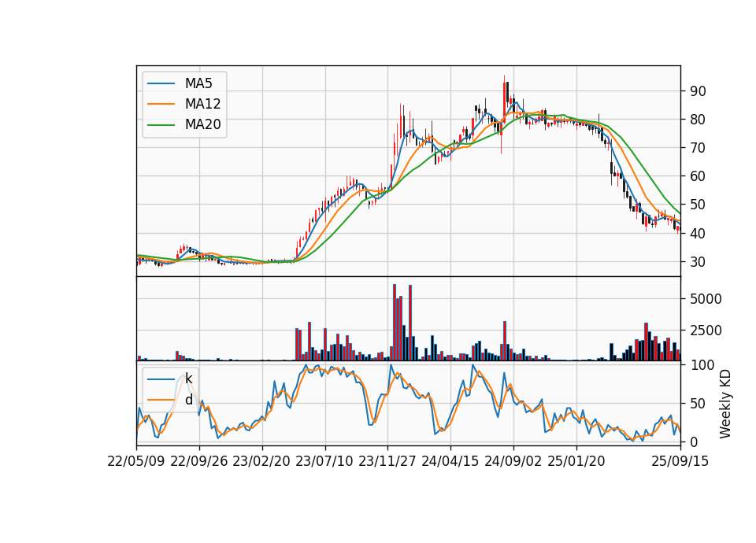This screenshot has height=543, width=756.
Task: Click the 23/02/20 date tick label
Action: [x=261, y=462]
